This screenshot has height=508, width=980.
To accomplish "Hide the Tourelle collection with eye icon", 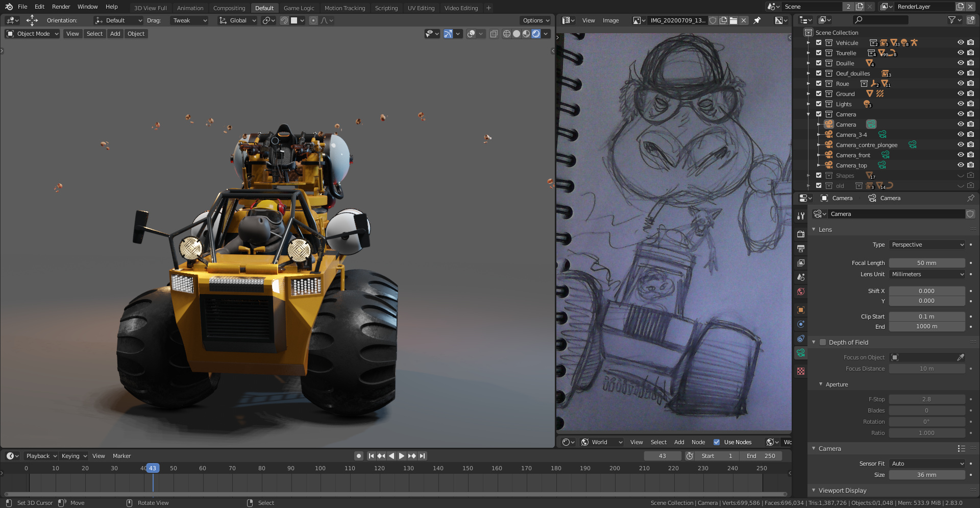I will [961, 53].
